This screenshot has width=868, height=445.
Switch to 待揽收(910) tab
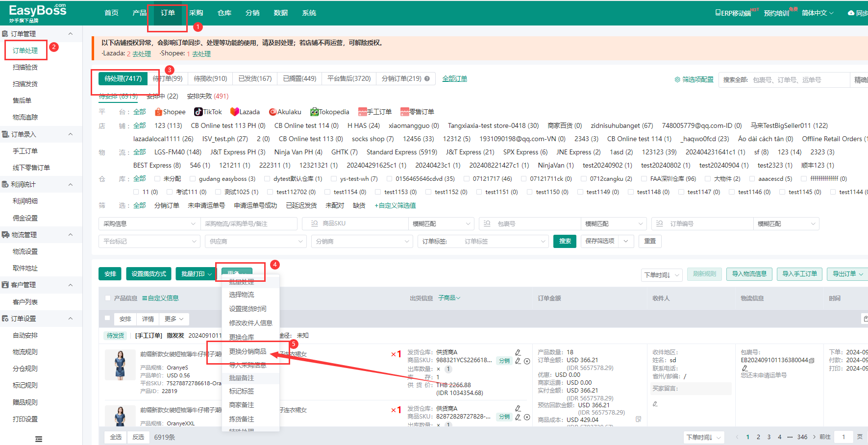(210, 78)
